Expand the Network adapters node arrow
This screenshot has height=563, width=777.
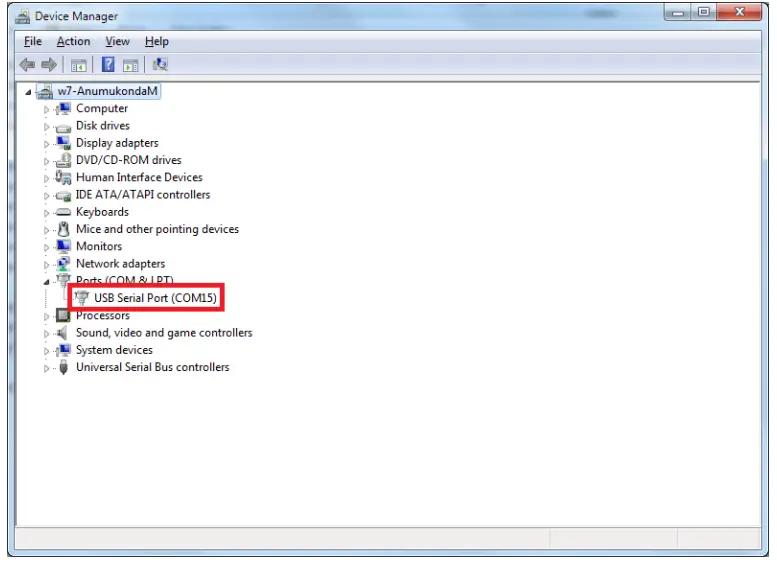tap(46, 265)
